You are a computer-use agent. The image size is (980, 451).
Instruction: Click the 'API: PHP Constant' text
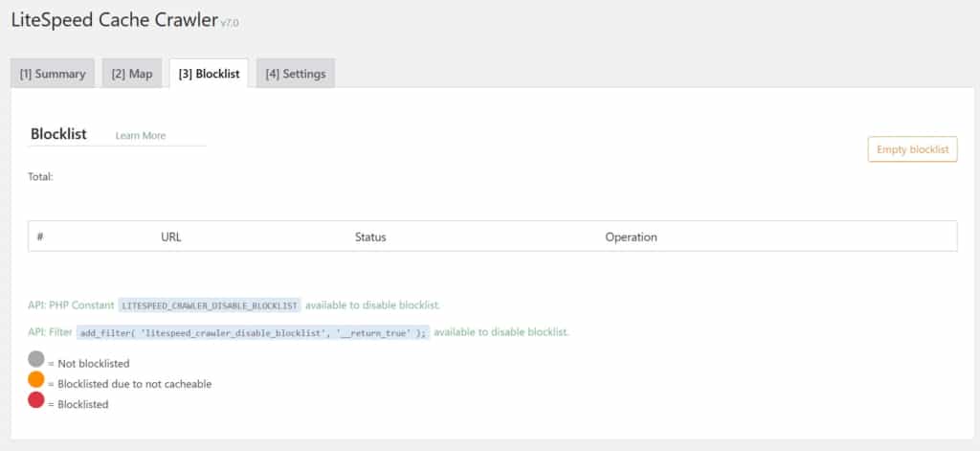tap(71, 305)
